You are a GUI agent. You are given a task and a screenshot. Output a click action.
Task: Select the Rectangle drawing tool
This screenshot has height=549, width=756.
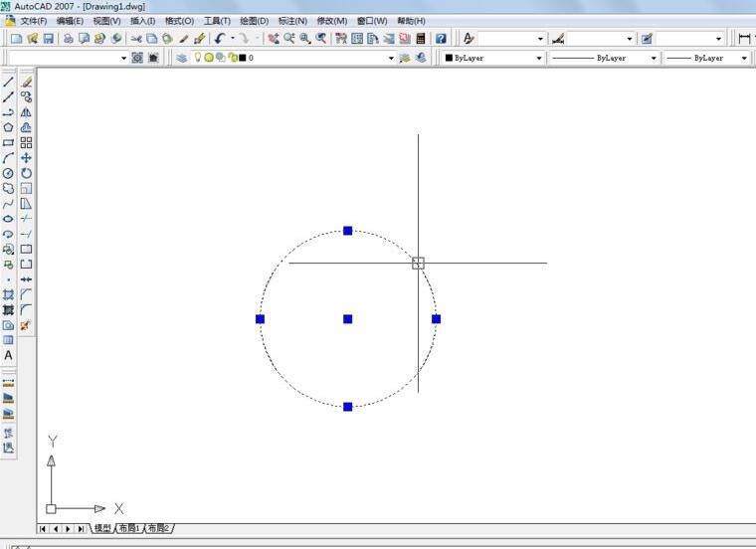point(8,142)
